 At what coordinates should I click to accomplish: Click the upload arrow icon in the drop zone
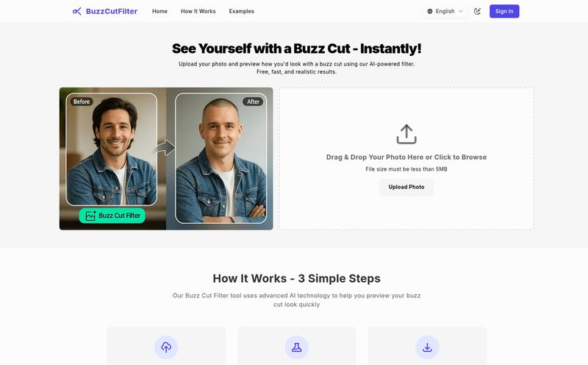click(x=406, y=134)
